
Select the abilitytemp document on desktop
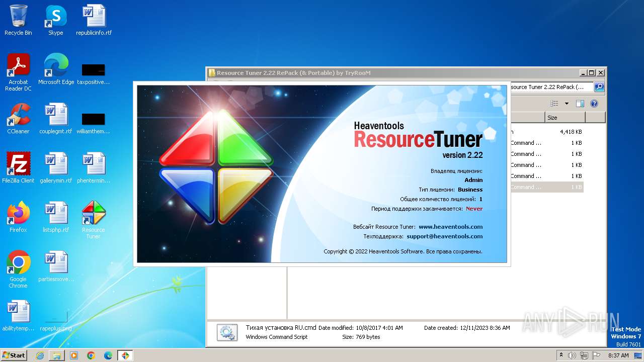point(18,316)
